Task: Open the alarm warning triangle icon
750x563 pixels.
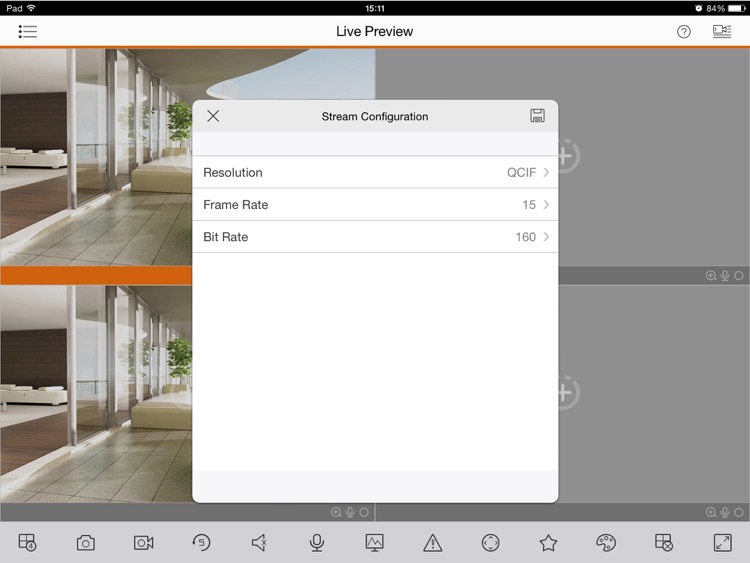Action: [x=432, y=543]
